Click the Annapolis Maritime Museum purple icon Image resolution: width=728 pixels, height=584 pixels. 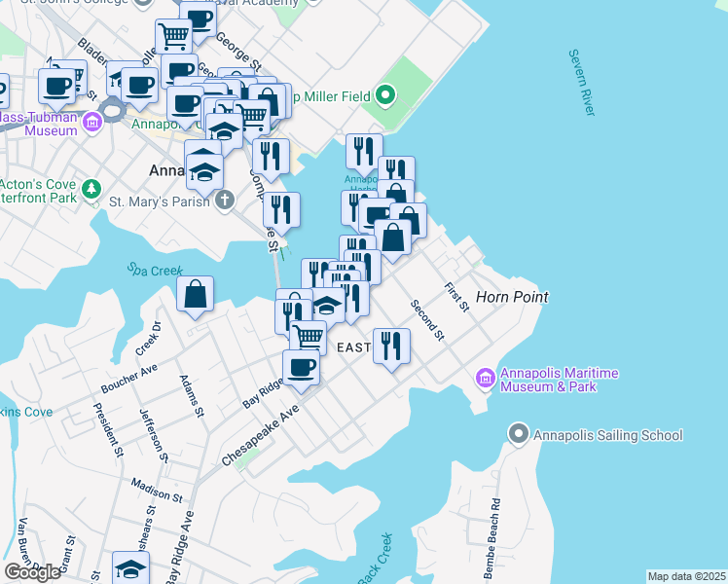486,379
